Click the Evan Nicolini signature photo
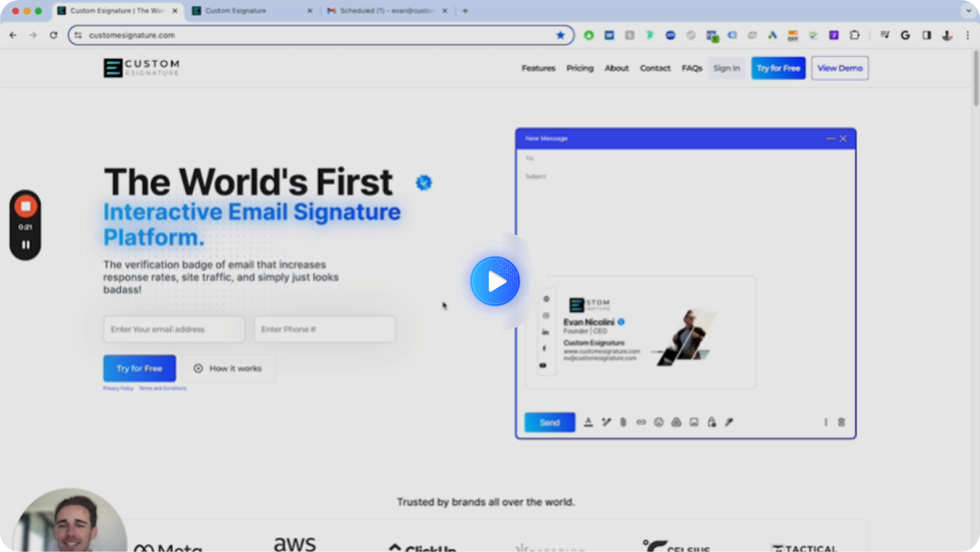The image size is (980, 552). (686, 337)
